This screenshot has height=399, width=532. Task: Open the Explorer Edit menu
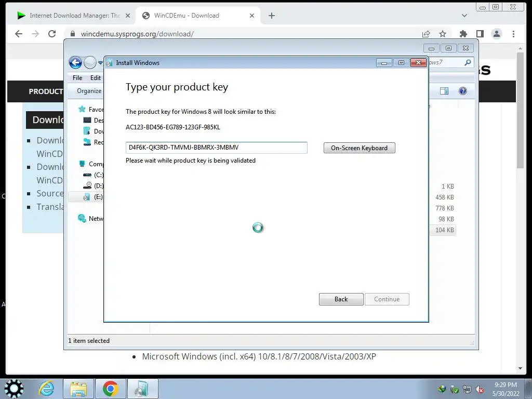click(x=96, y=78)
